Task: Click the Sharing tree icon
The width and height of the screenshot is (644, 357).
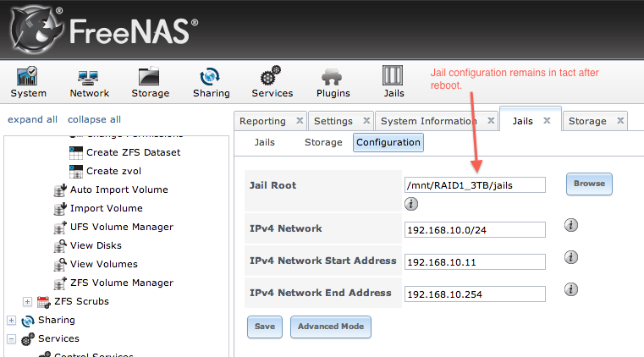Action: coord(28,321)
